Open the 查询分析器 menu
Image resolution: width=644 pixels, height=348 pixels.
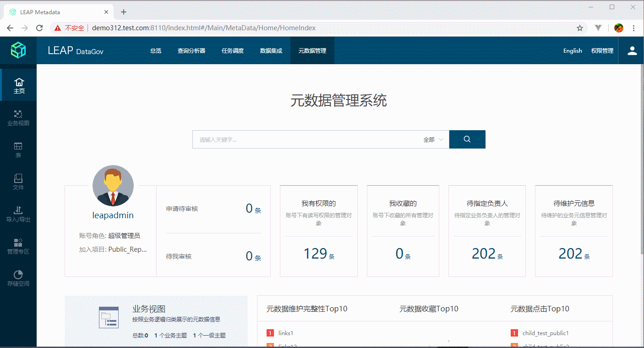[191, 51]
